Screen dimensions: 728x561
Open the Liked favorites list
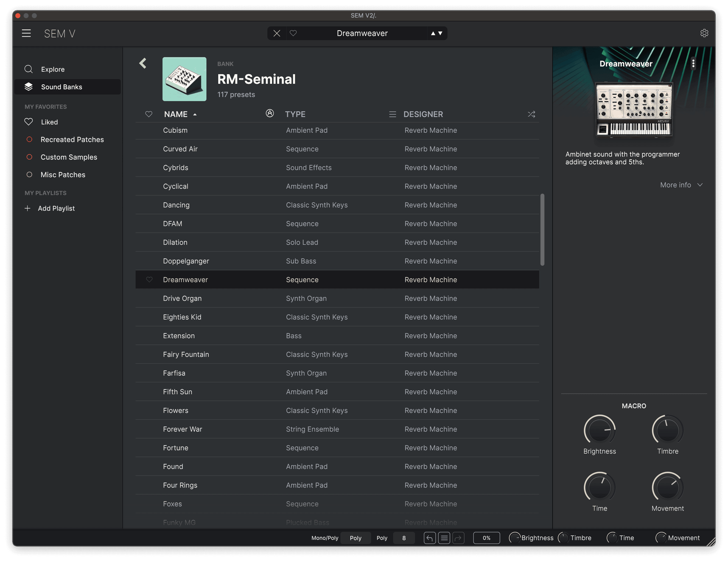click(x=49, y=122)
